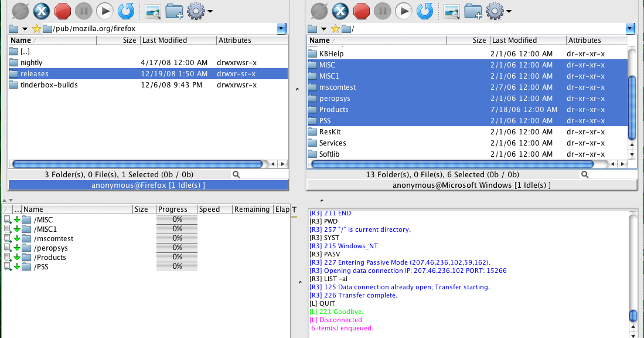Sort left pane by Name column
Image resolution: width=644 pixels, height=338 pixels.
52,40
